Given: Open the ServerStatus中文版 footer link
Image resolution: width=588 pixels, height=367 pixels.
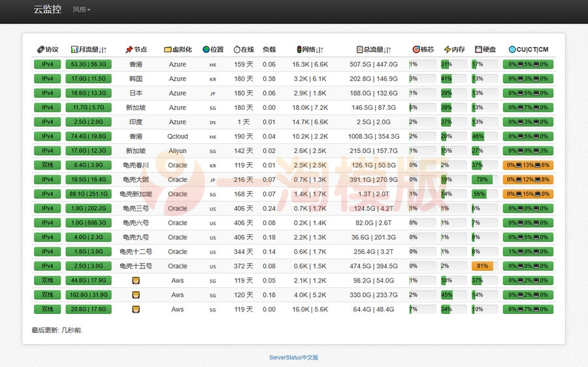Looking at the screenshot, I should click(x=293, y=357).
